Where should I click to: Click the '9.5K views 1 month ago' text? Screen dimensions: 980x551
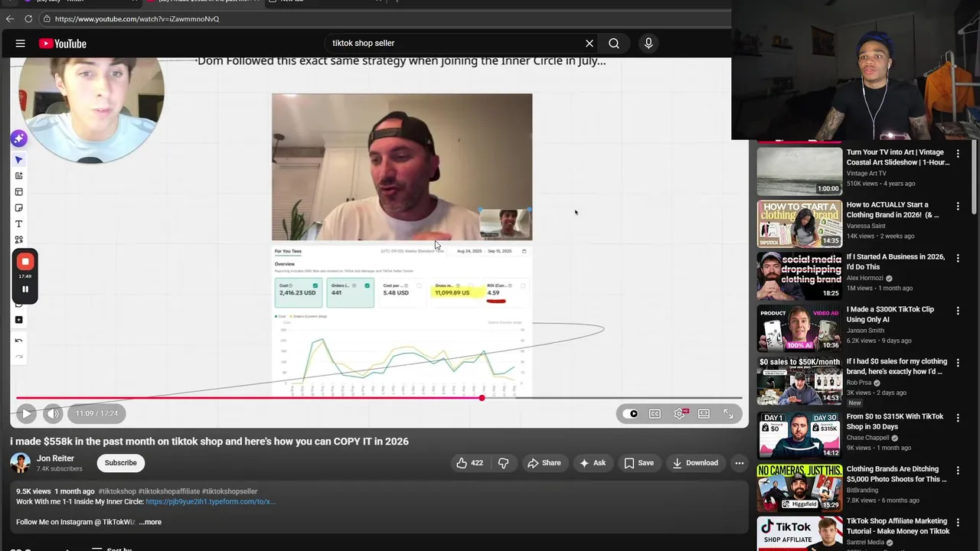[x=55, y=491]
